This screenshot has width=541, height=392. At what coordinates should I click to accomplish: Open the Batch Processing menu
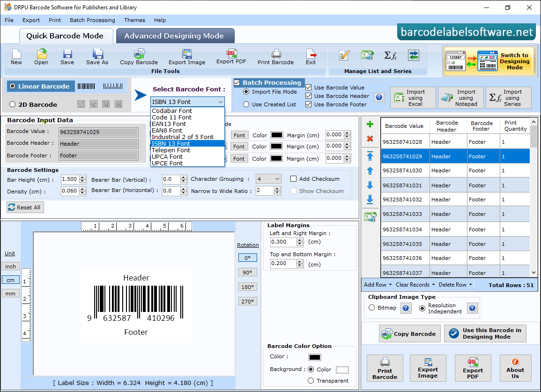(92, 20)
